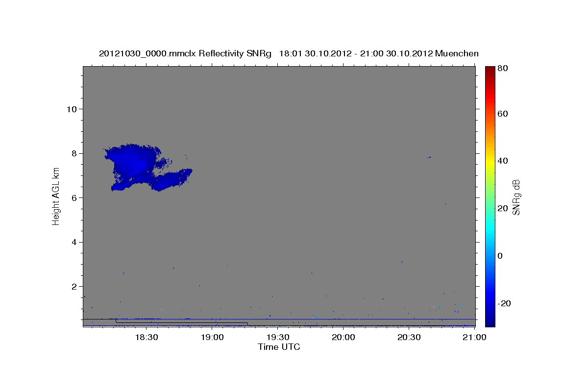Click the 20:30 time tick label
Image resolution: width=588 pixels, height=392 pixels.
409,338
